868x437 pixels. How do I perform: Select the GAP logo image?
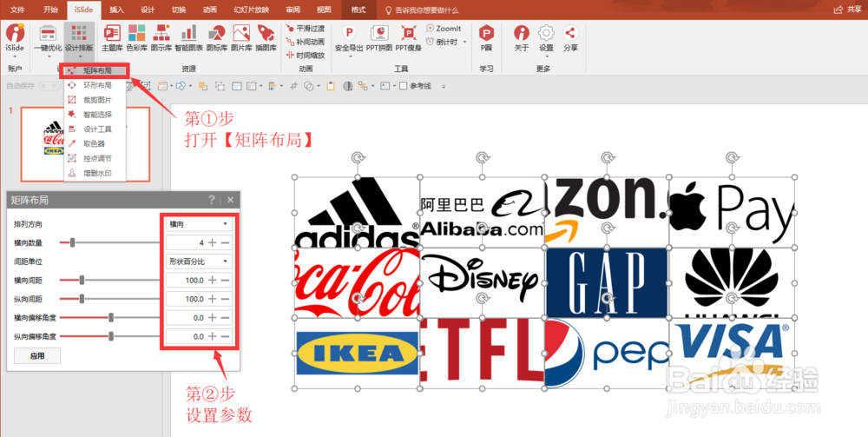(x=606, y=282)
